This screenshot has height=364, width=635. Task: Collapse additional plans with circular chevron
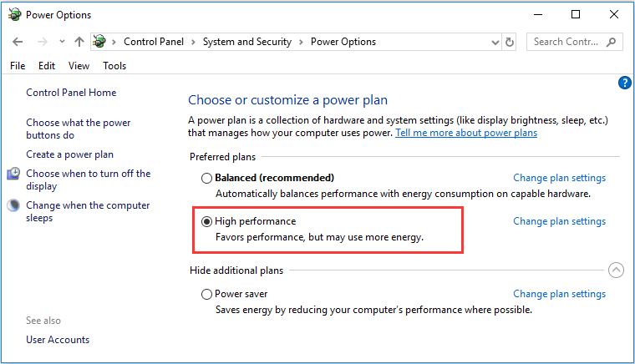[616, 270]
